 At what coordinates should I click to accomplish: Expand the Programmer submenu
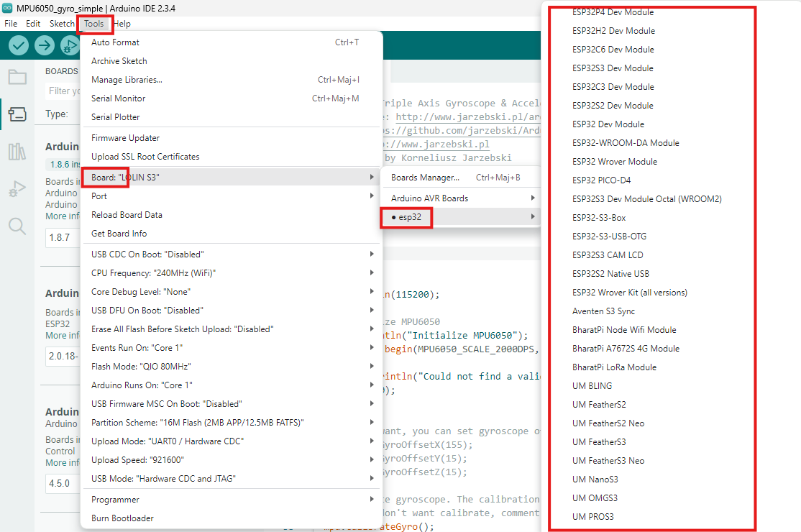[x=232, y=500]
